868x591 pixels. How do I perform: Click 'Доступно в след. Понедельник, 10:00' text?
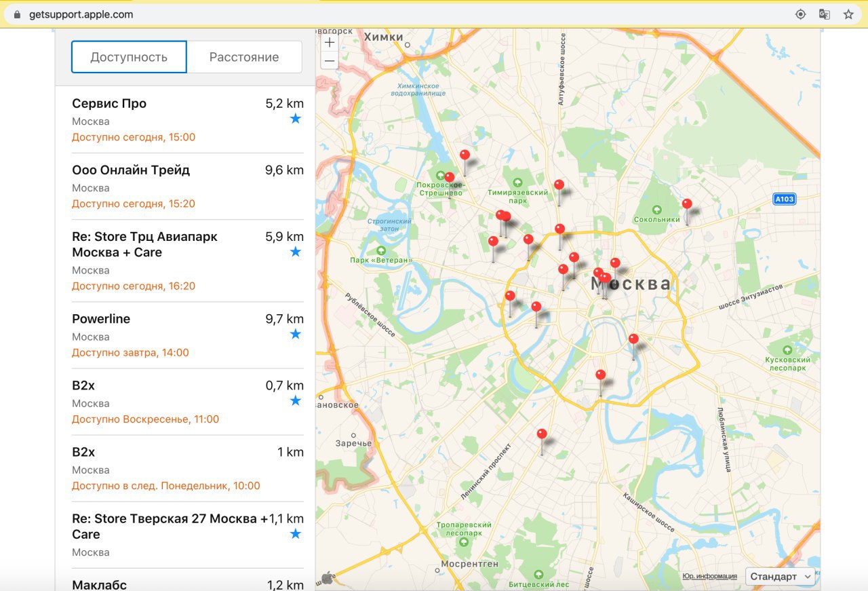(166, 485)
